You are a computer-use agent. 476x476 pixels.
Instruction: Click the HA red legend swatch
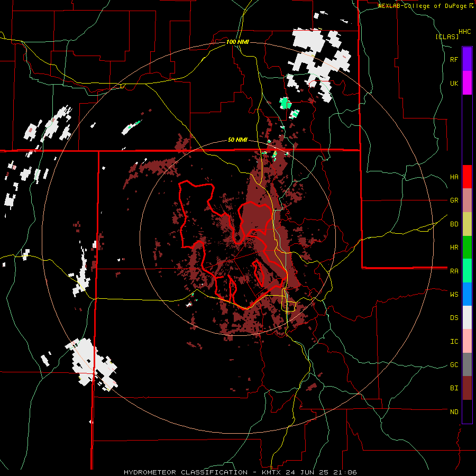467,177
